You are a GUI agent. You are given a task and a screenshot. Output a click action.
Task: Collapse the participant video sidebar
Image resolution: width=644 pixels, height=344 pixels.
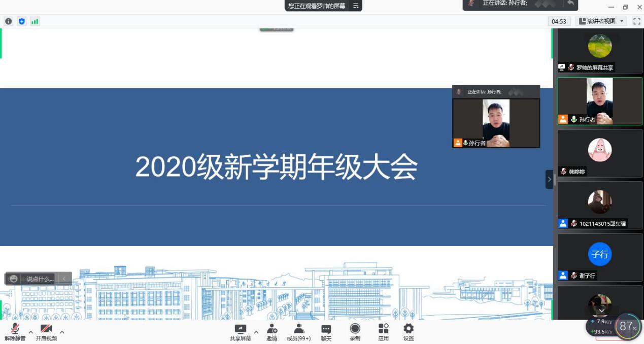(549, 179)
